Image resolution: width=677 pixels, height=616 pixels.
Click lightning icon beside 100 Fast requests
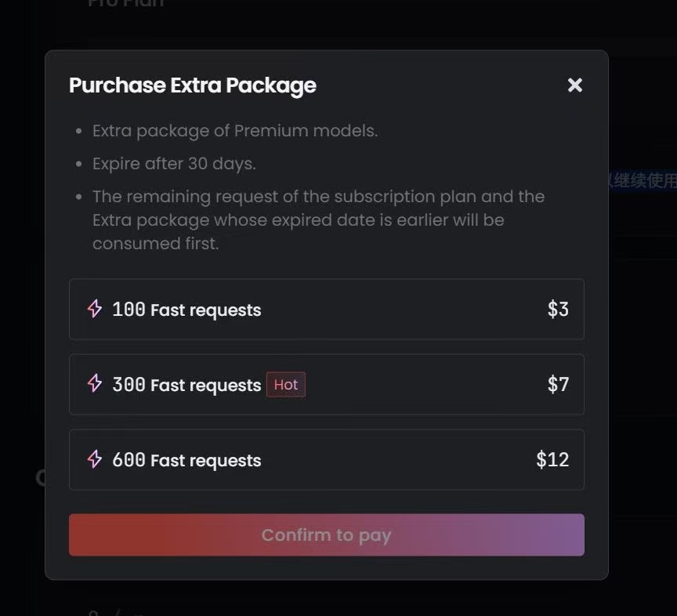pos(95,309)
